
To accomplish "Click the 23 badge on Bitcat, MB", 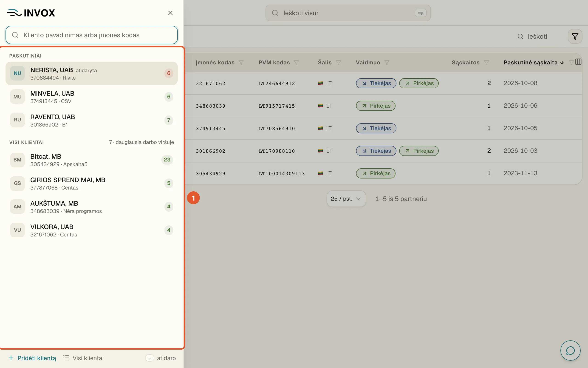I will point(167,160).
